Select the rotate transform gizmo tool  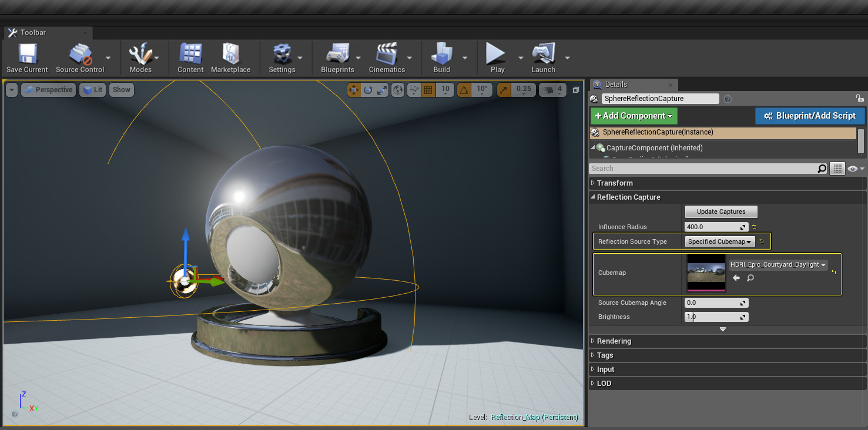coord(368,90)
